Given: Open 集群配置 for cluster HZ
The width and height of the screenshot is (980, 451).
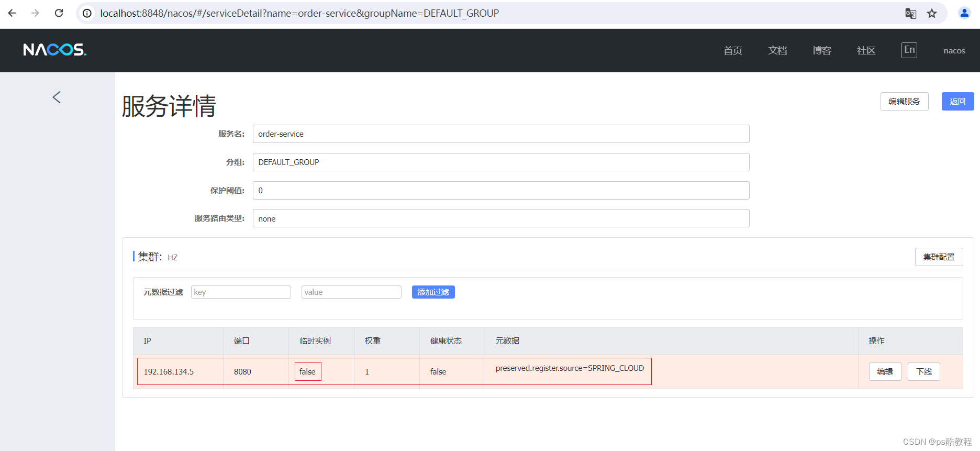Looking at the screenshot, I should (x=939, y=257).
